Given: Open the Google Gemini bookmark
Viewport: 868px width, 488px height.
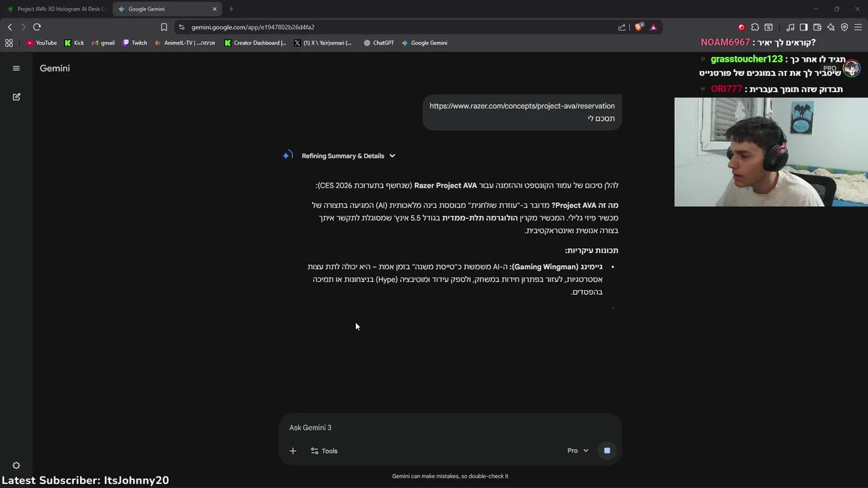Looking at the screenshot, I should pos(424,43).
